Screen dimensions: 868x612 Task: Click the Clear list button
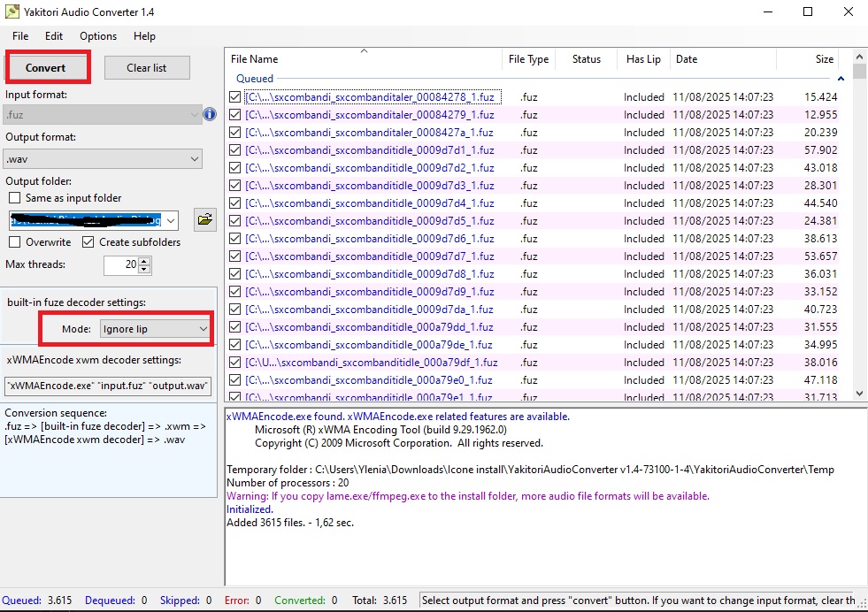coord(147,67)
